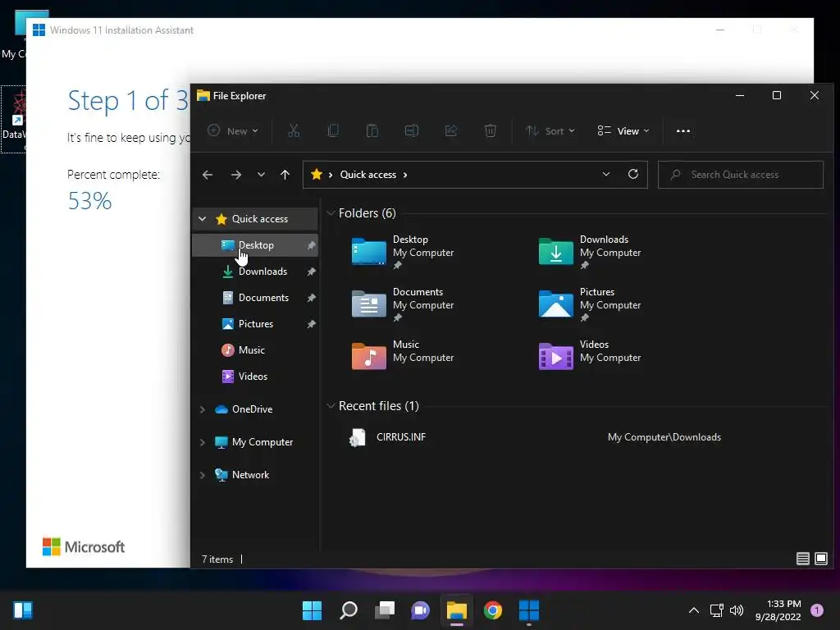Expand the My Computer tree node
840x630 pixels.
pos(202,442)
